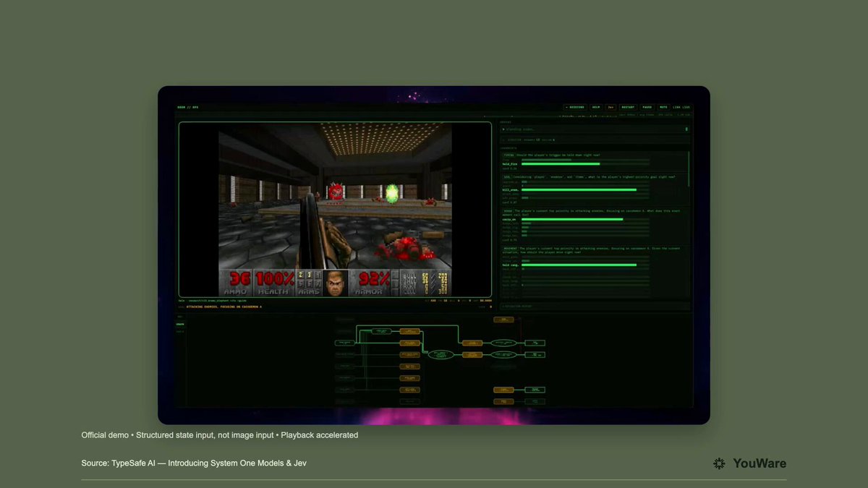Expand the planning index disclosure row
Screen dimensions: 868x488
coord(595,129)
